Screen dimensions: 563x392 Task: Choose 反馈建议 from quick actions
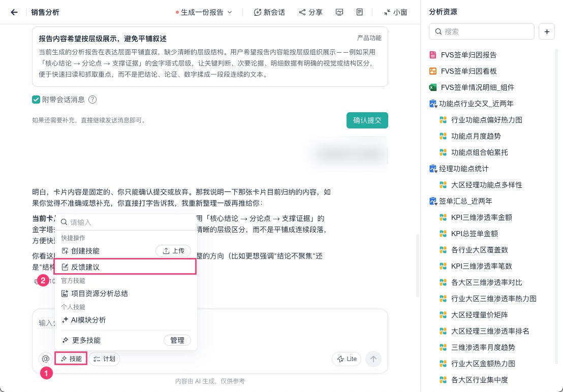tap(125, 267)
